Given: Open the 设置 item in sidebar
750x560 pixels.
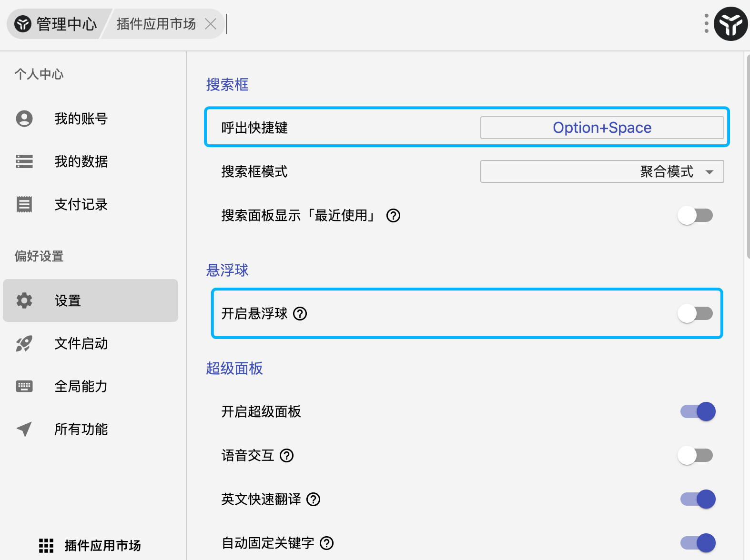Looking at the screenshot, I should pyautogui.click(x=91, y=300).
